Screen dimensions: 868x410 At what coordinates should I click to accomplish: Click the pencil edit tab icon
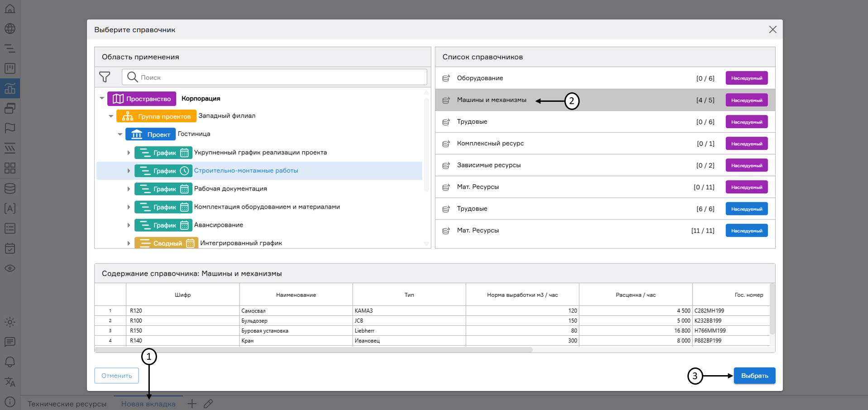pos(208,404)
